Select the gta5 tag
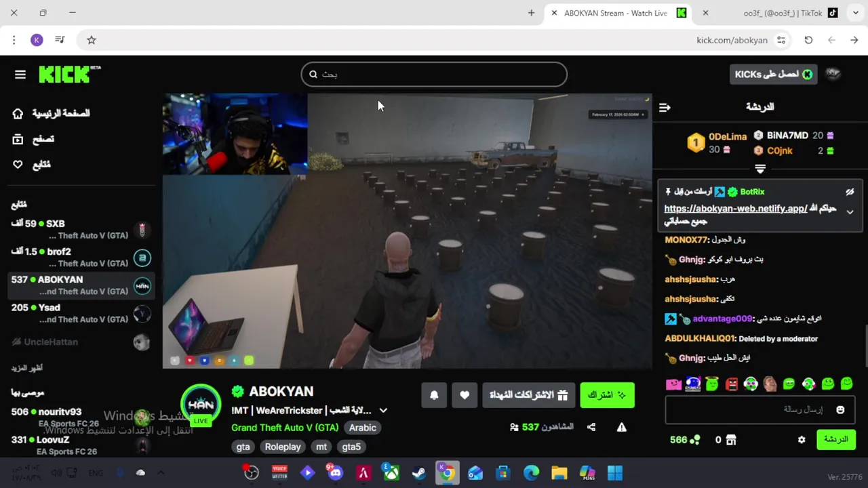Viewport: 868px width, 488px height. pos(351,447)
